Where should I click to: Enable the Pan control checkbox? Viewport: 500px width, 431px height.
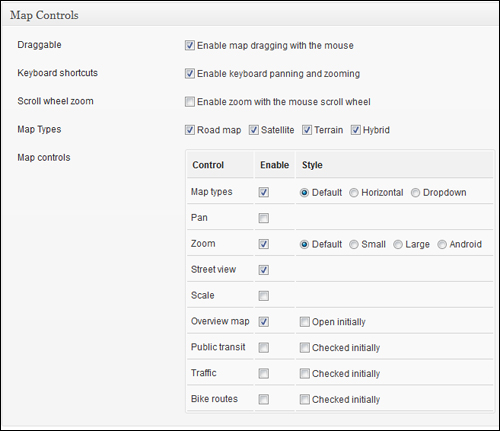click(264, 218)
